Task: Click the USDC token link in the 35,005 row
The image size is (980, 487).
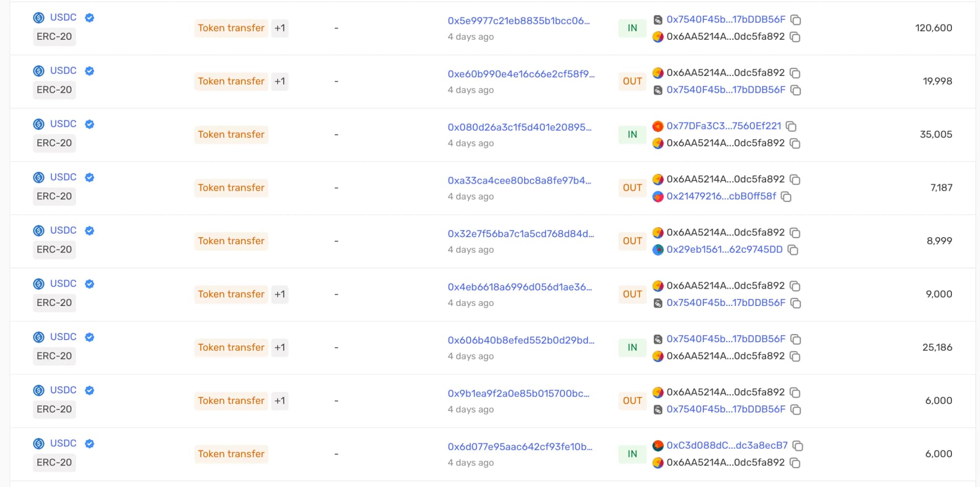Action: point(63,123)
